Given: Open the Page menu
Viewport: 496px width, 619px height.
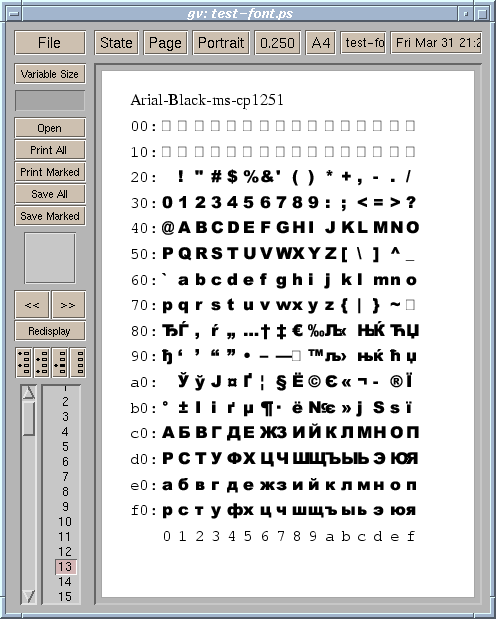Looking at the screenshot, I should (165, 43).
